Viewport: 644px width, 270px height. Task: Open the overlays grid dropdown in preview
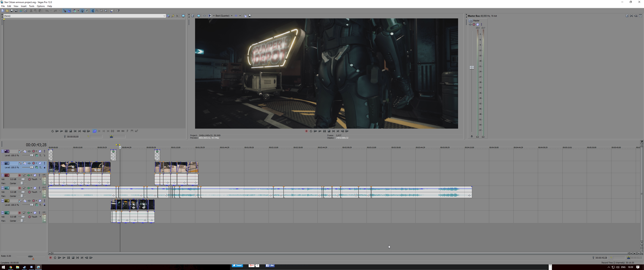coord(240,16)
